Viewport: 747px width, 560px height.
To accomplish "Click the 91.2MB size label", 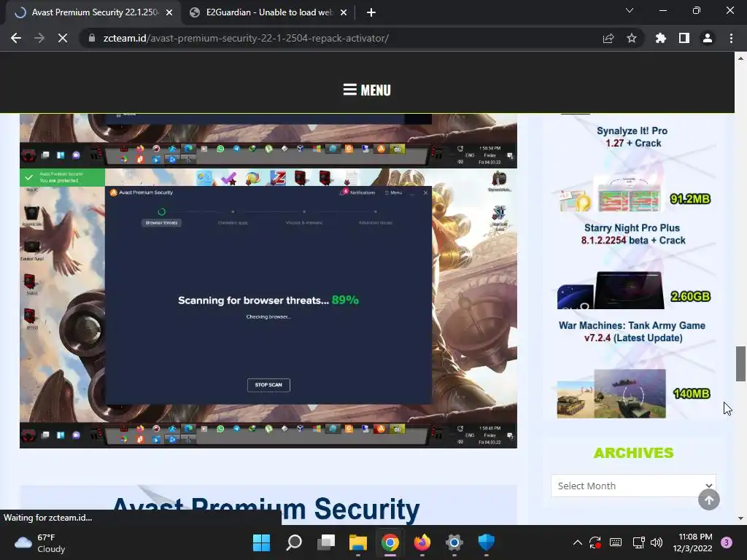I will point(690,198).
